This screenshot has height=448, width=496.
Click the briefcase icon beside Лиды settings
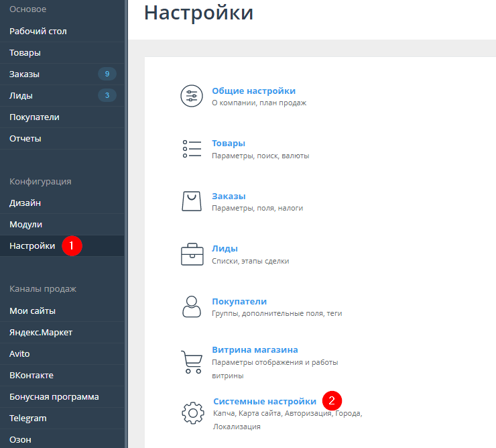tap(192, 254)
